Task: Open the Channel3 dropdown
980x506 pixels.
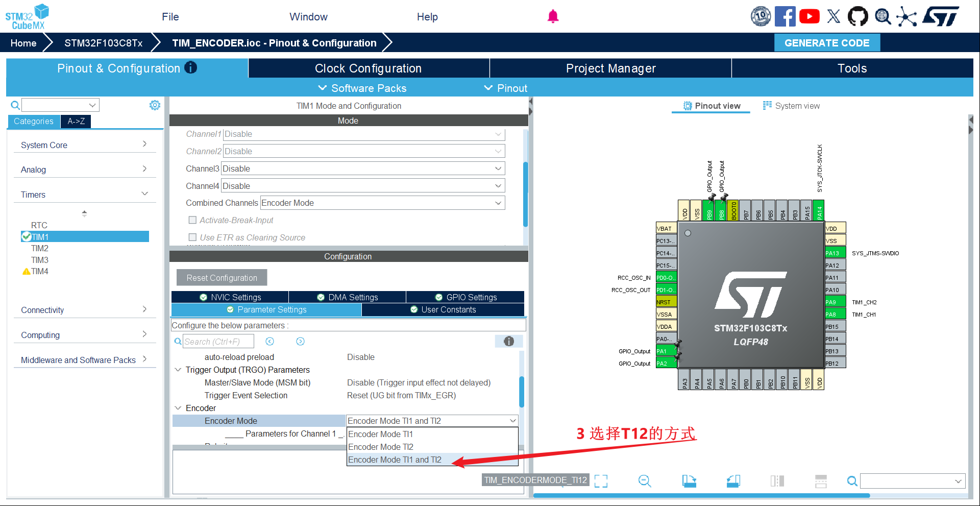Action: [x=363, y=168]
